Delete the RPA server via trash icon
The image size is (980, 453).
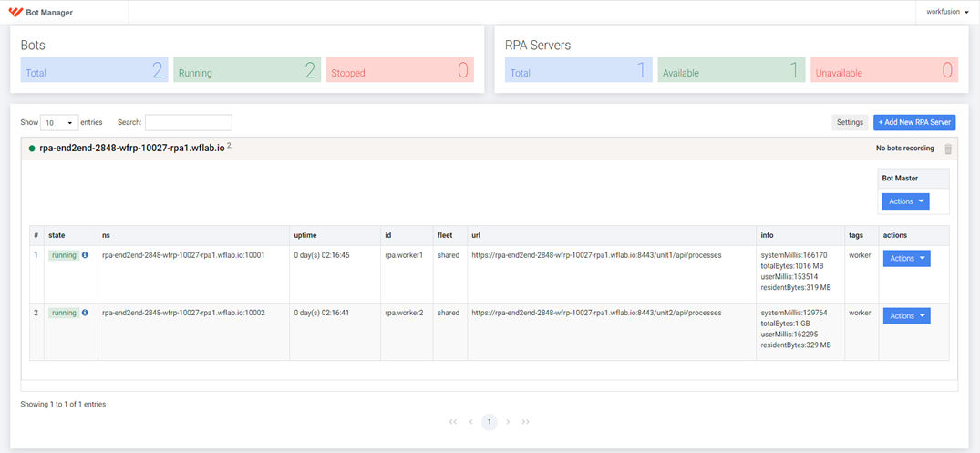pyautogui.click(x=948, y=149)
